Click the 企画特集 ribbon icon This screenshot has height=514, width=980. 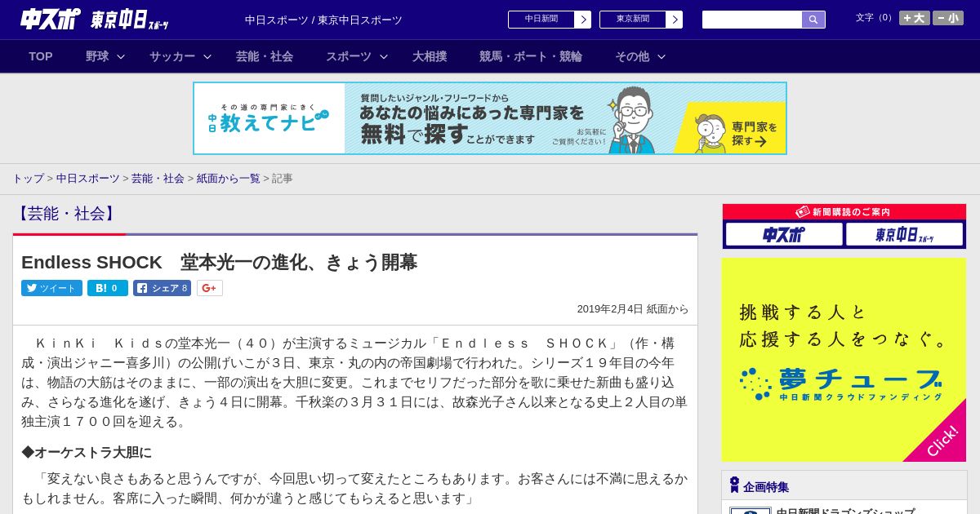tap(734, 485)
